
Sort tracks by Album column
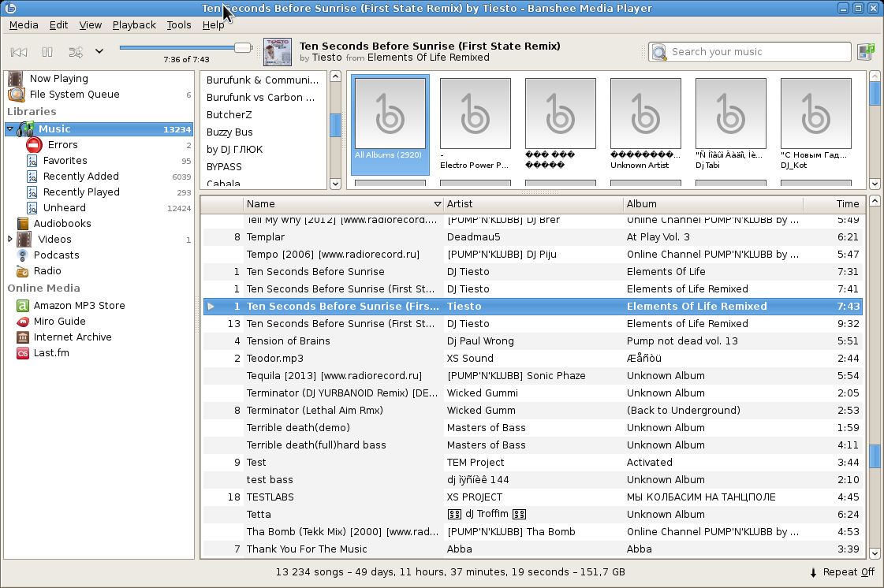pos(713,203)
